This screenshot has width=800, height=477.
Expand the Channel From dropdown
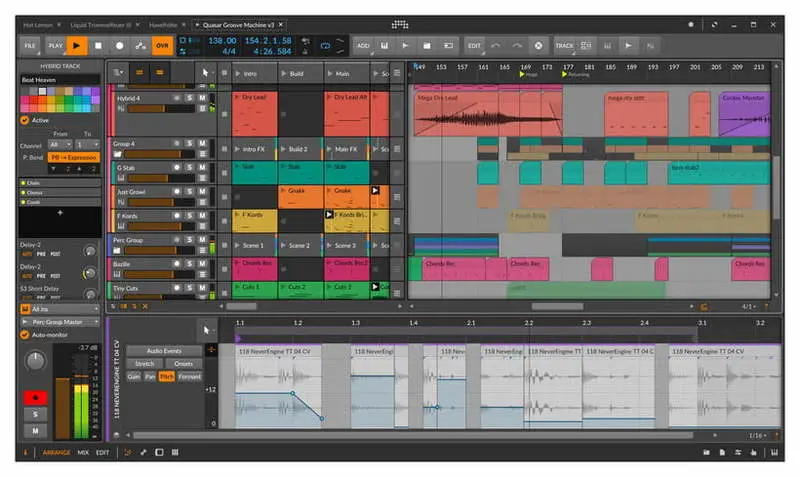pyautogui.click(x=59, y=144)
